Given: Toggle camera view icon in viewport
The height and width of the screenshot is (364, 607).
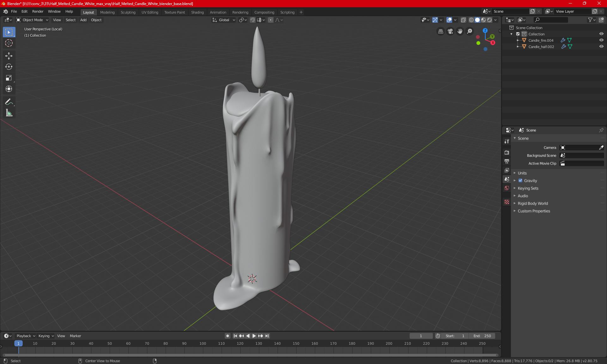Looking at the screenshot, I should (450, 31).
